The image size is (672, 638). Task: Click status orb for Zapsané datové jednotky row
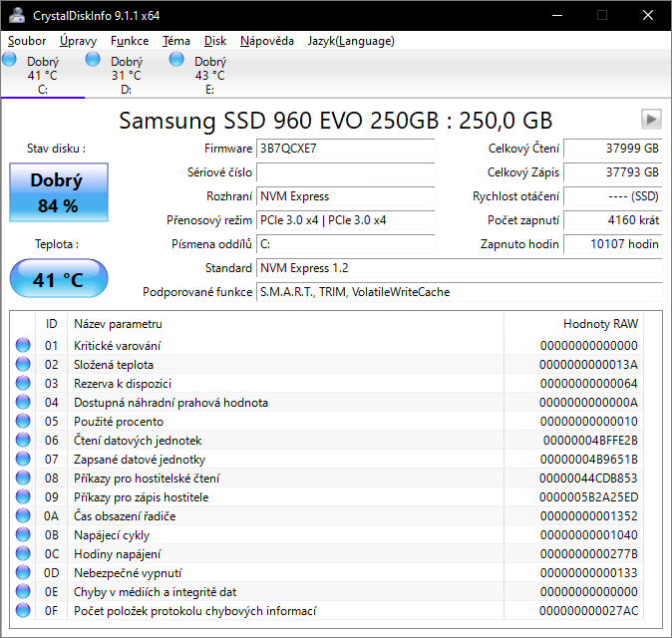[23, 459]
